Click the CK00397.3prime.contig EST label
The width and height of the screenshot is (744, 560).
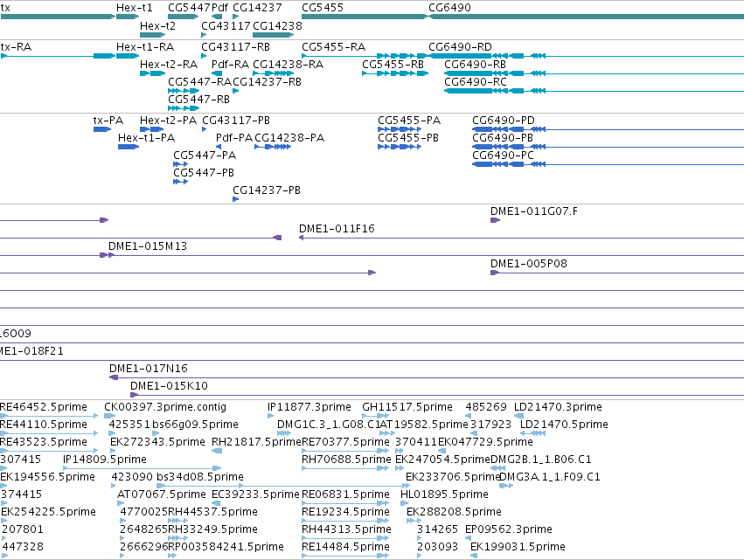[x=165, y=407]
